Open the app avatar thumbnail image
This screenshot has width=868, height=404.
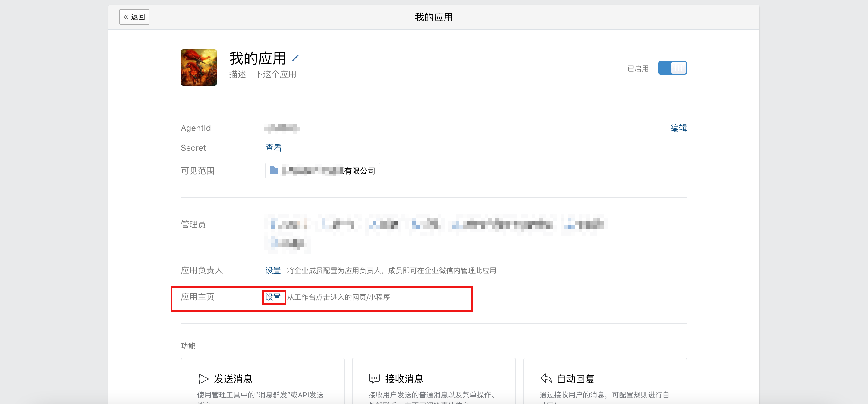[199, 68]
